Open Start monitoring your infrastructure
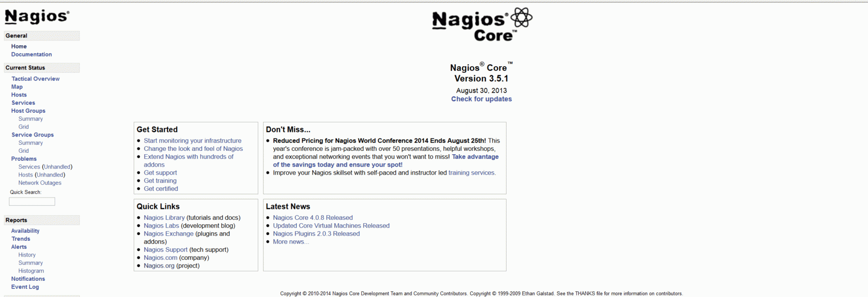The image size is (868, 297). click(x=193, y=141)
